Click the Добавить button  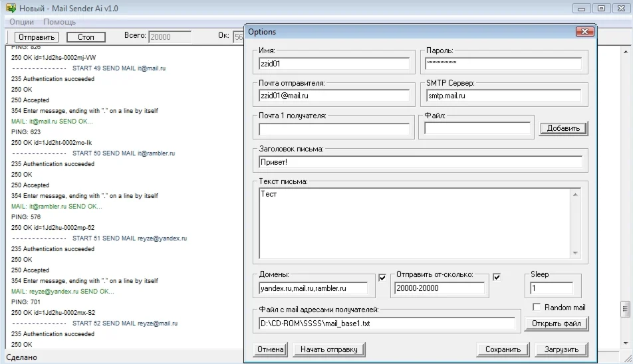tap(563, 128)
